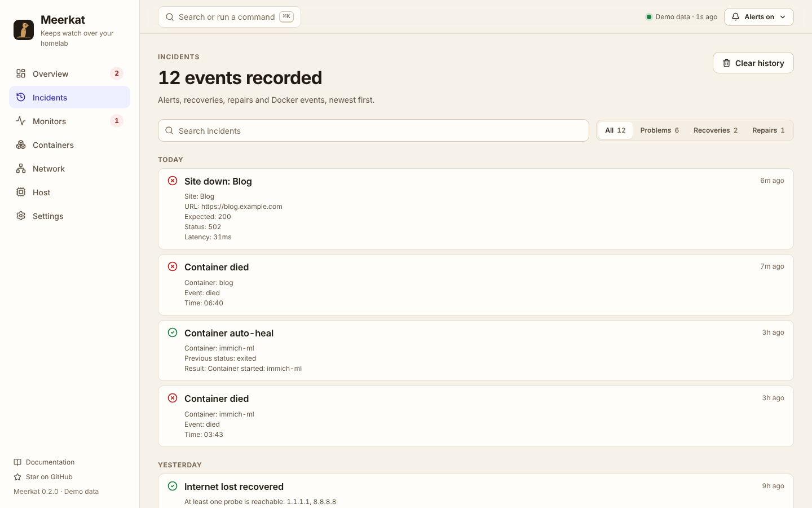Follow the Star on GitHub link
Image resolution: width=812 pixels, height=508 pixels.
click(43, 476)
